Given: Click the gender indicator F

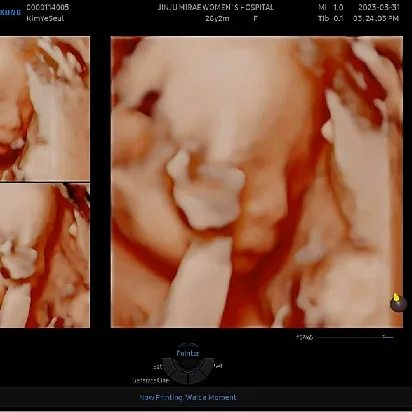Looking at the screenshot, I should click(x=255, y=19).
